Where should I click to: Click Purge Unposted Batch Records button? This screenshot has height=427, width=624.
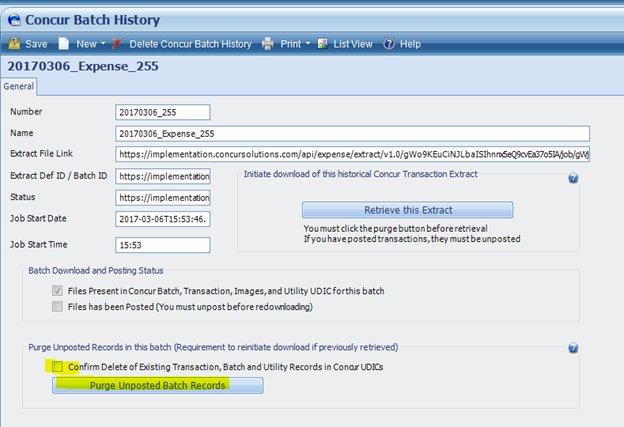[x=158, y=386]
